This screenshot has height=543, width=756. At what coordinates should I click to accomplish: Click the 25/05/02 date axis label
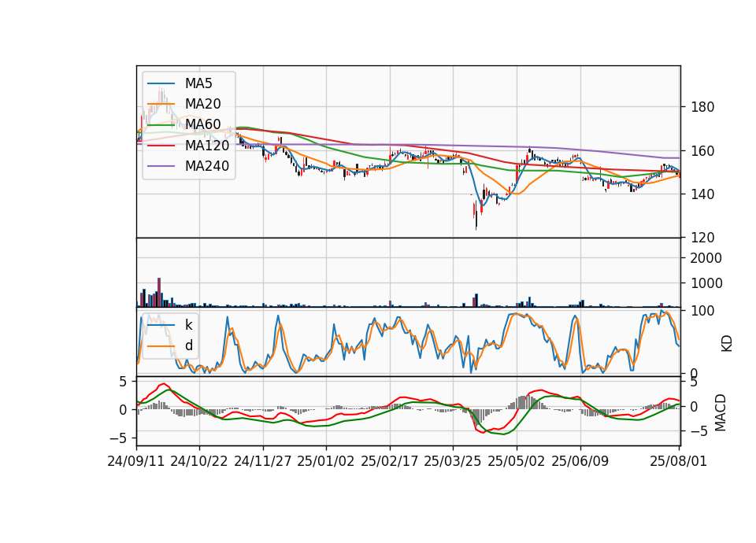pos(517,461)
